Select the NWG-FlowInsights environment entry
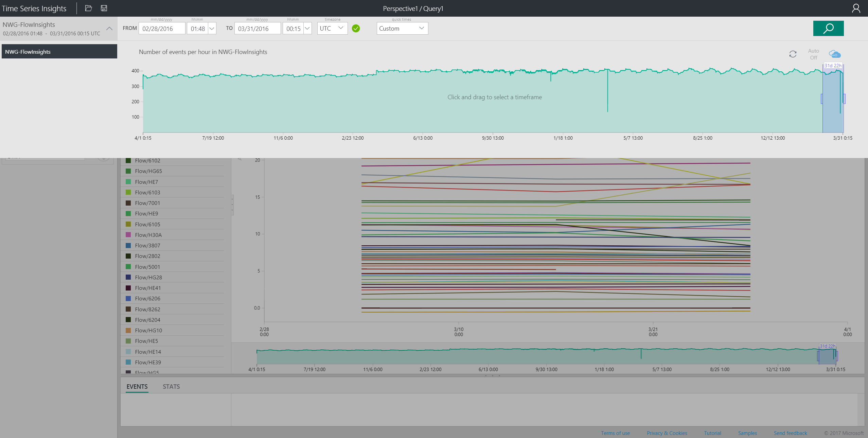This screenshot has height=438, width=868. click(x=59, y=52)
